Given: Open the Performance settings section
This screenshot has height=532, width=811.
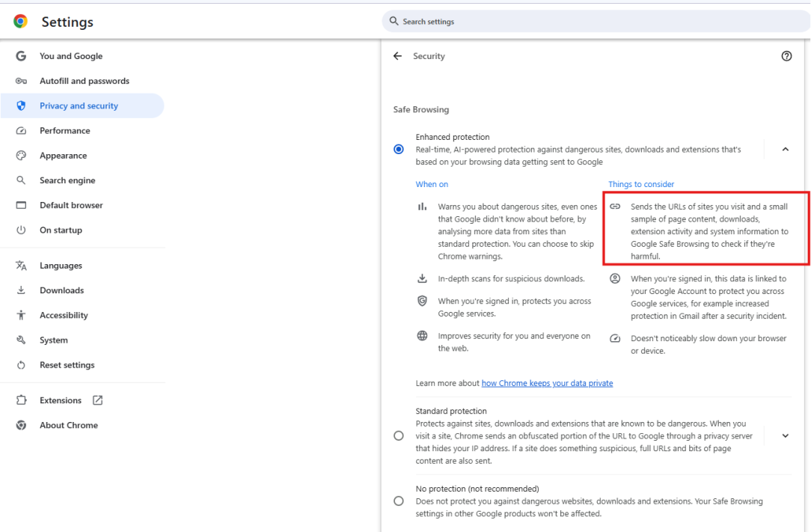Looking at the screenshot, I should (83, 130).
